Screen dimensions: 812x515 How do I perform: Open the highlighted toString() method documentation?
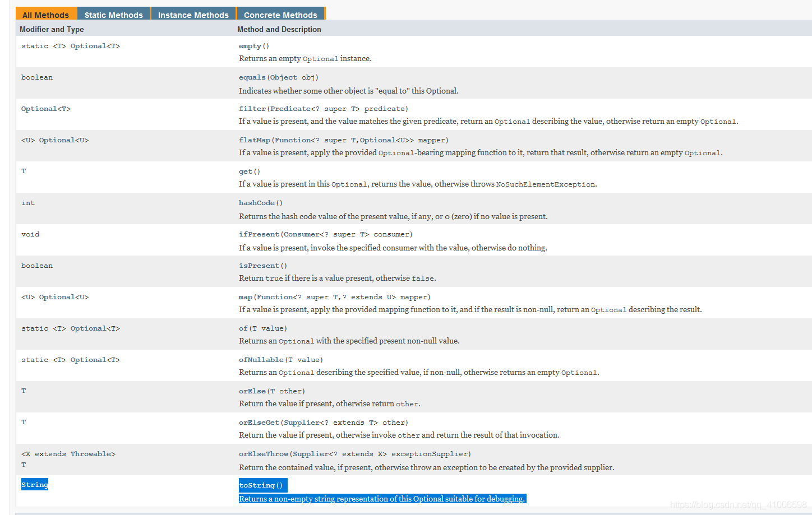click(x=256, y=485)
